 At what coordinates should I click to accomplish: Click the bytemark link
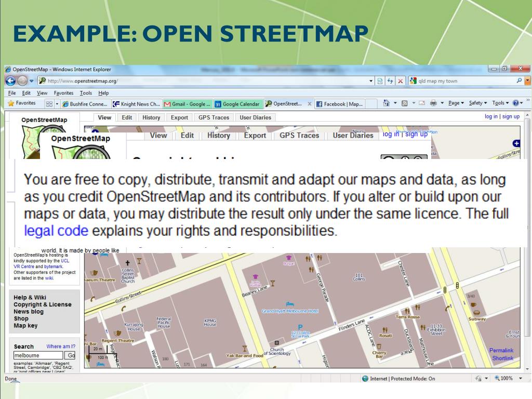click(x=54, y=267)
